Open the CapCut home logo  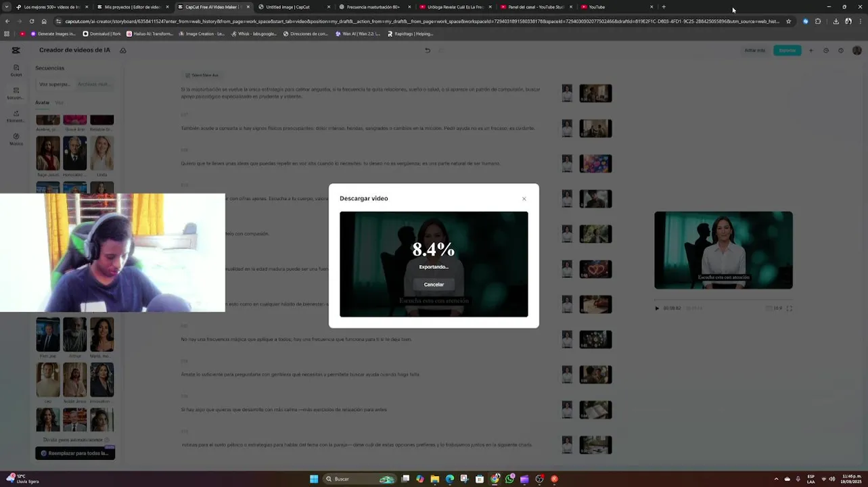16,50
